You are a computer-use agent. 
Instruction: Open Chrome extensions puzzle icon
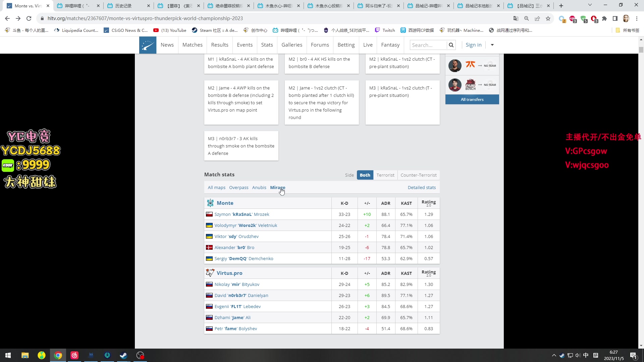tap(604, 18)
